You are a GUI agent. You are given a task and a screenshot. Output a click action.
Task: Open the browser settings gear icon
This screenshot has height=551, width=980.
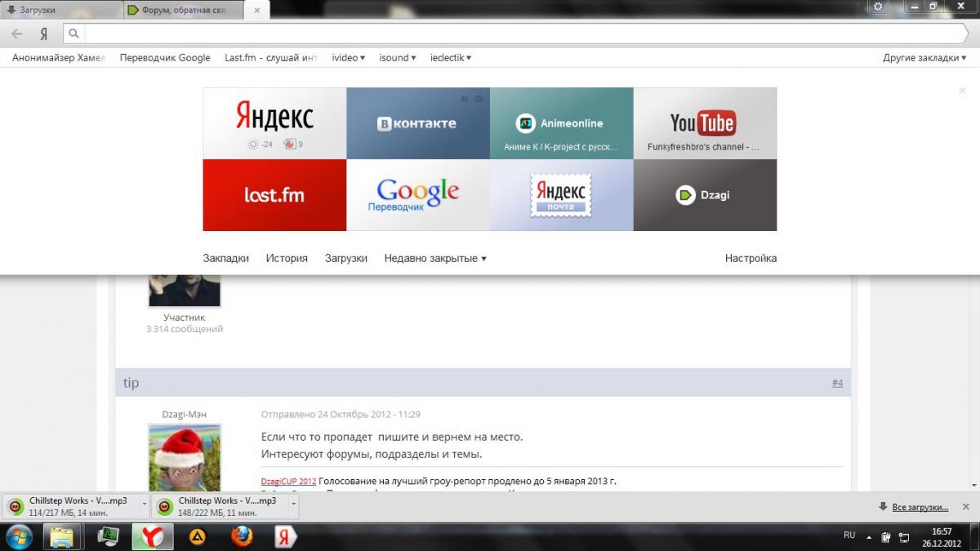[x=878, y=7]
